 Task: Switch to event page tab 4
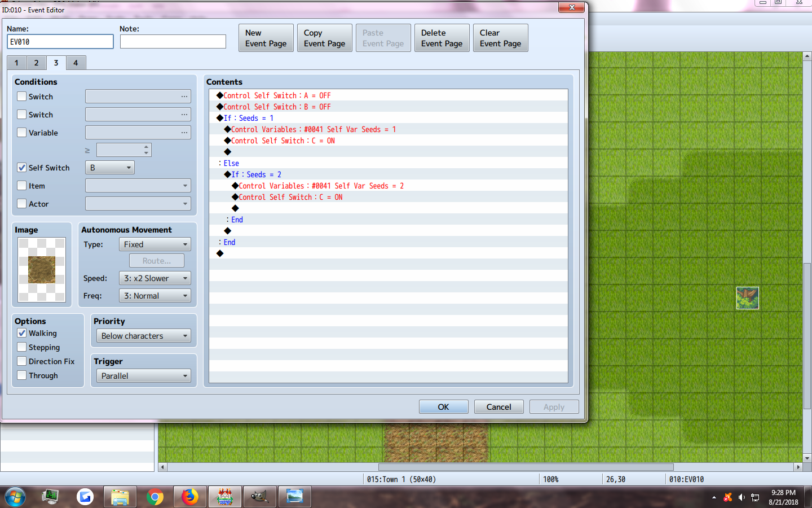(76, 63)
